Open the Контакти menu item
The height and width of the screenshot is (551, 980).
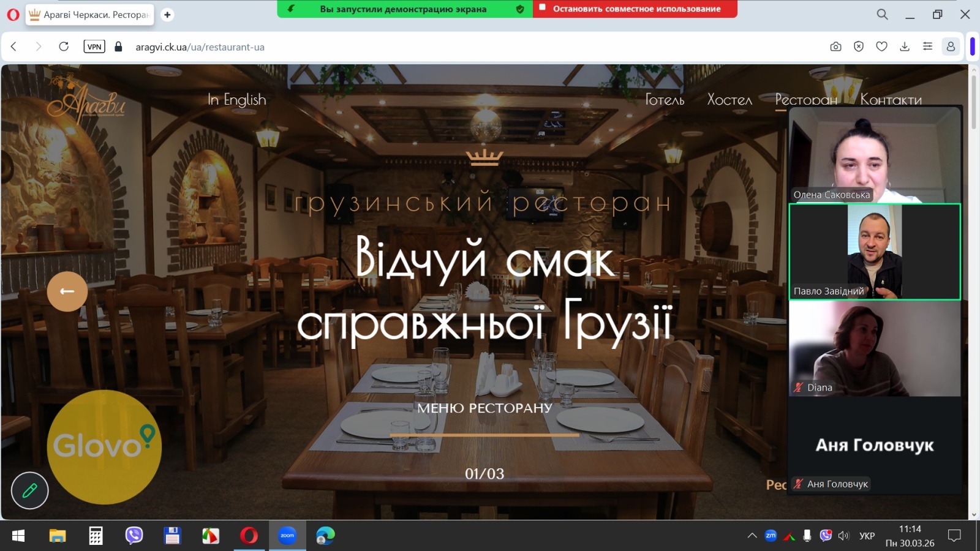tap(891, 100)
